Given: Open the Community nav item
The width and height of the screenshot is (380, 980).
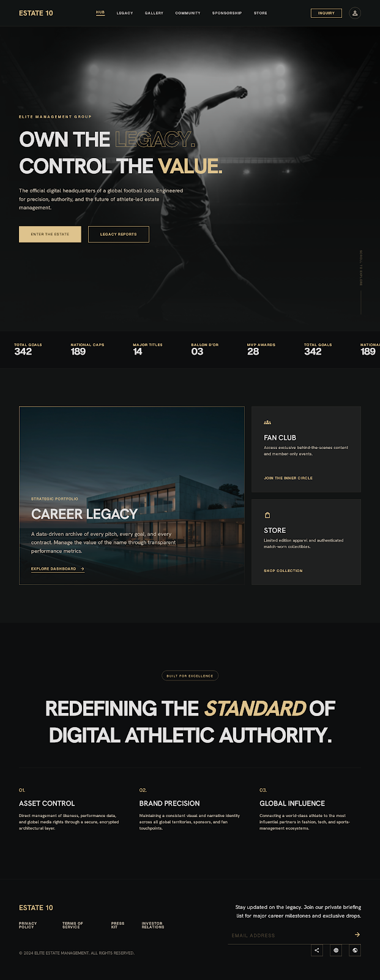Looking at the screenshot, I should pyautogui.click(x=188, y=13).
